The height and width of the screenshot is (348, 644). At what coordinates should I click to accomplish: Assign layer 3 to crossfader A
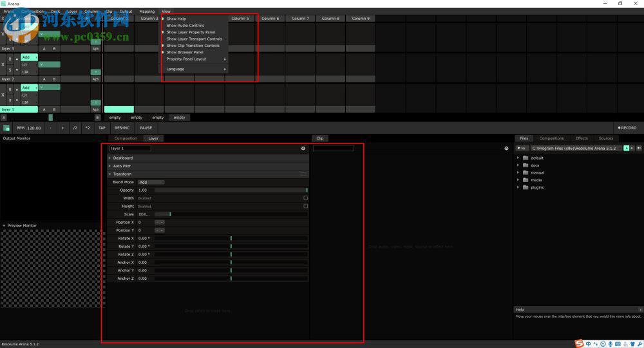tap(44, 48)
